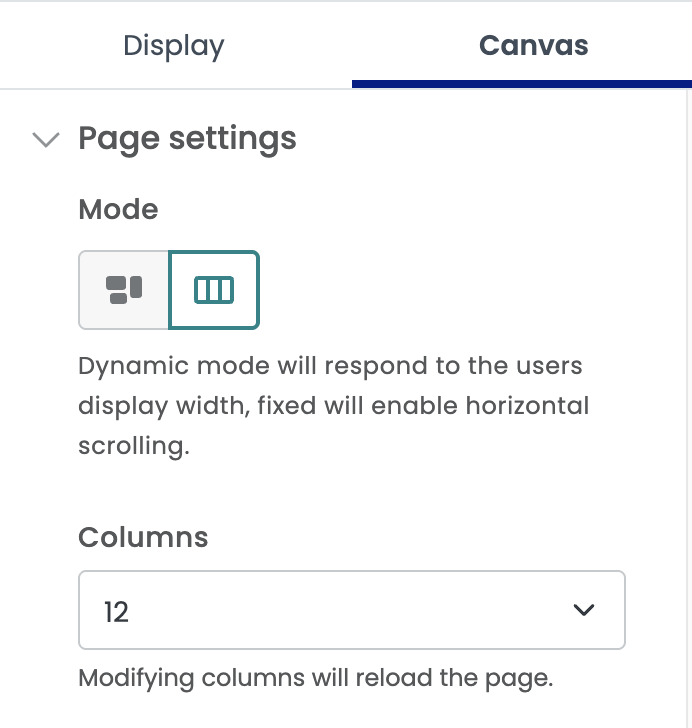This screenshot has width=692, height=728.
Task: Click the 'Modifying columns will reload' note
Action: coord(315,677)
